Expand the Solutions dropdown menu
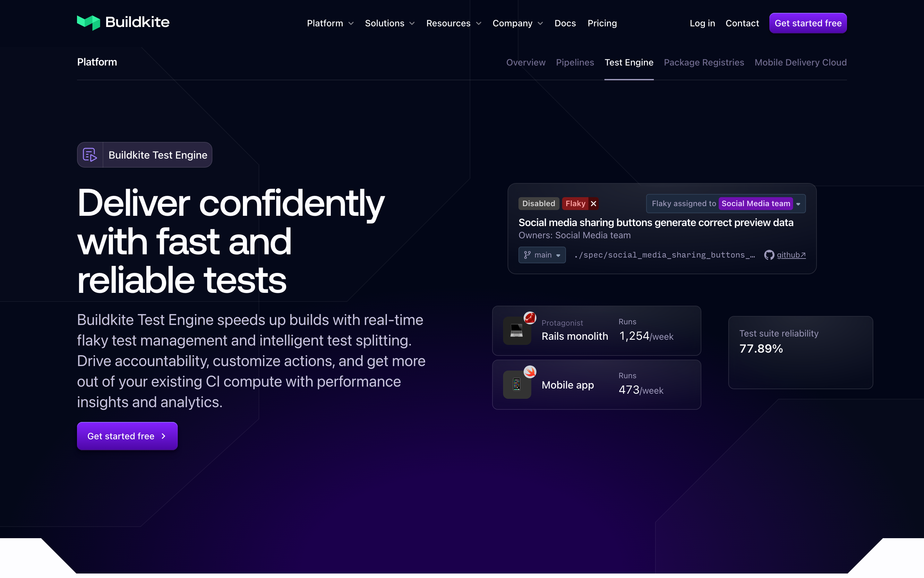This screenshot has width=924, height=578. tap(390, 23)
